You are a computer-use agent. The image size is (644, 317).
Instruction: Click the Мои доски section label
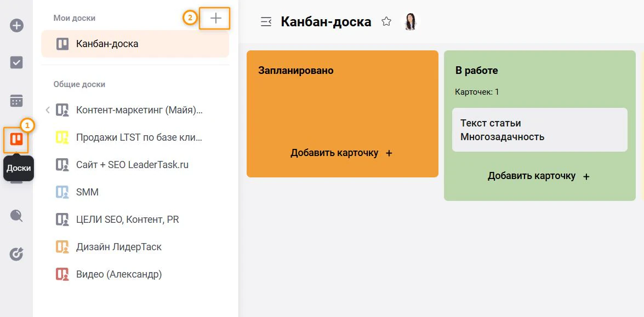(x=75, y=18)
